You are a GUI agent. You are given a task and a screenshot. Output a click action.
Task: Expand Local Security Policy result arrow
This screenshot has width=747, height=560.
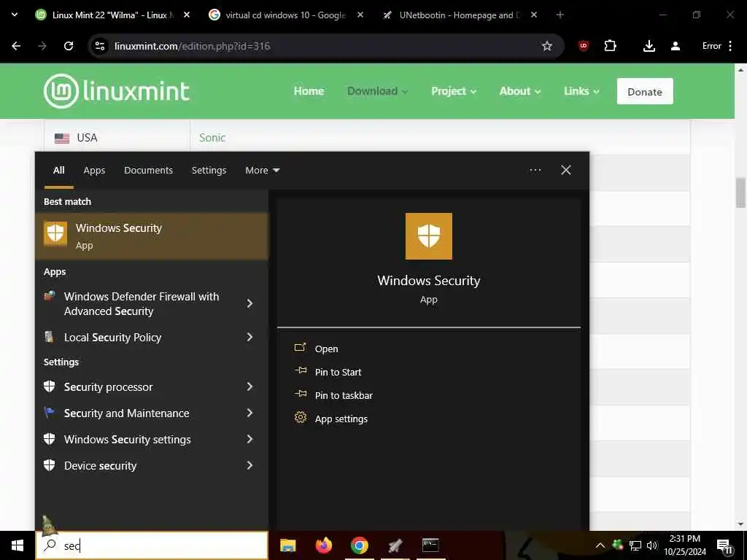(249, 337)
